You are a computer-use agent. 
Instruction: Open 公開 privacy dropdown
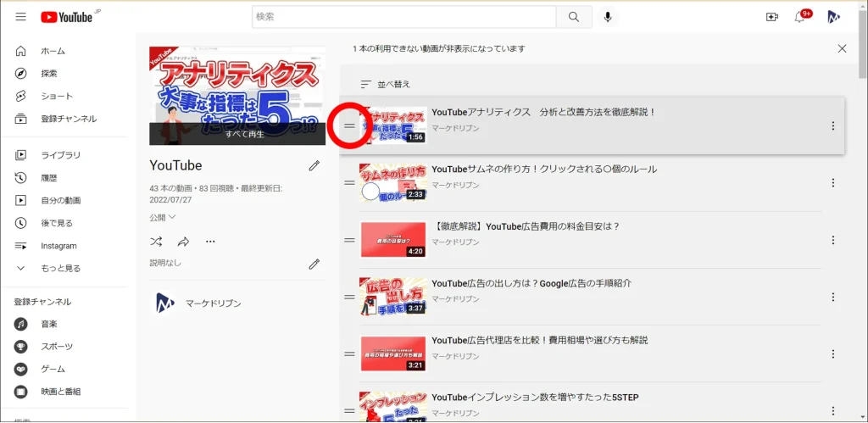[163, 217]
